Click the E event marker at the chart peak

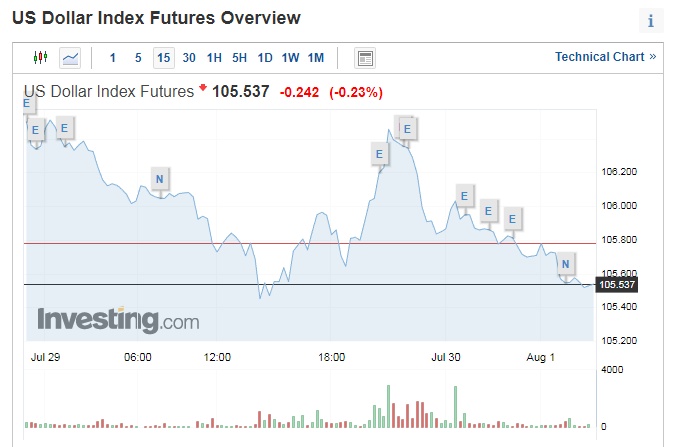point(407,128)
